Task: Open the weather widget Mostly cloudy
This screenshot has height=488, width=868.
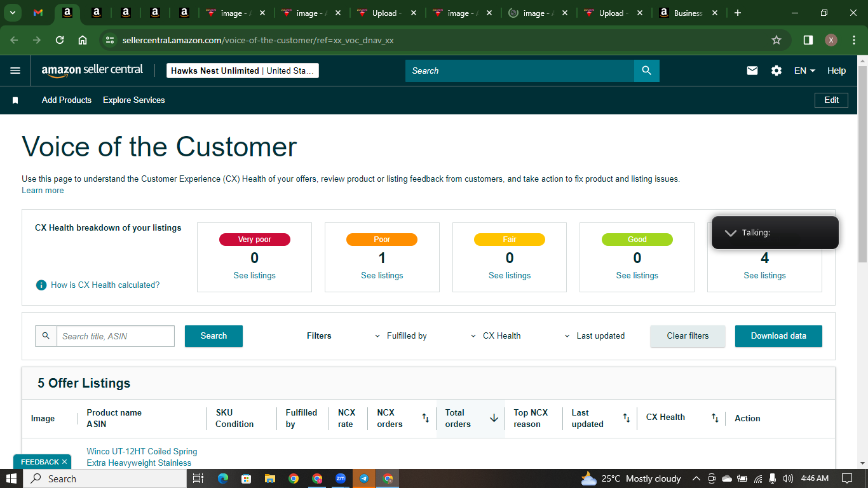Action: [x=631, y=478]
